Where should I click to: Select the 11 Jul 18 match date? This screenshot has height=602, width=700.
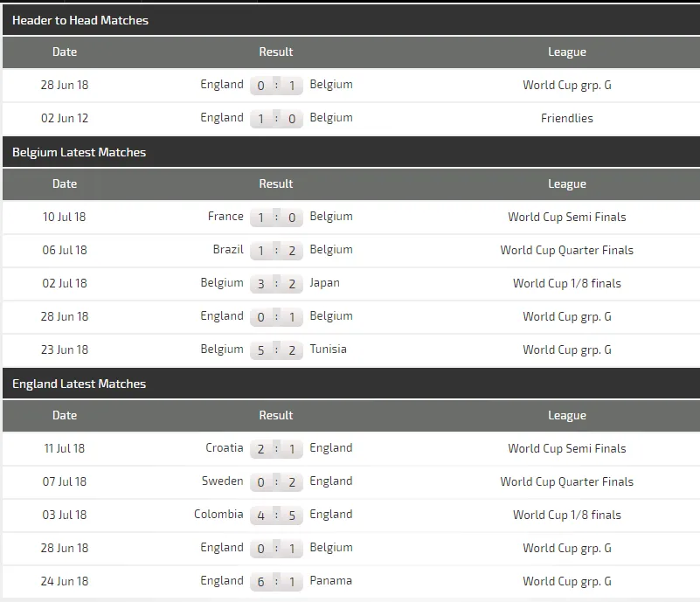(65, 448)
